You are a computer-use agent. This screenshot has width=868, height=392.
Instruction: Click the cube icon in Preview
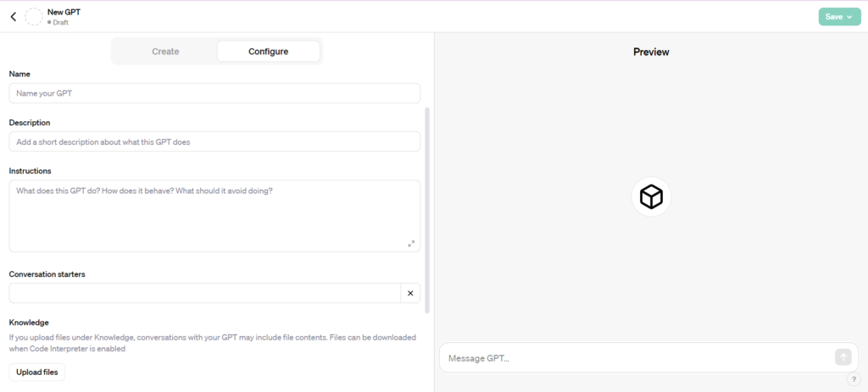click(651, 196)
